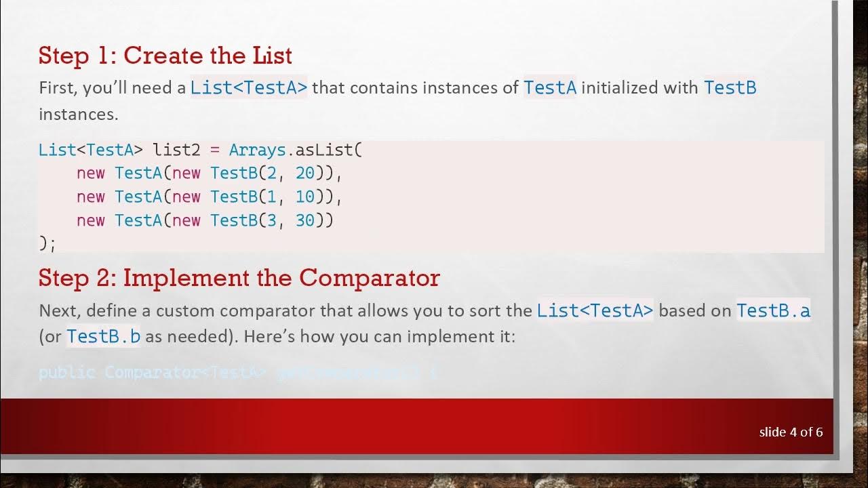Click the highlighted TestA word before "initialized with"
The width and height of the screenshot is (868, 488).
tap(549, 87)
